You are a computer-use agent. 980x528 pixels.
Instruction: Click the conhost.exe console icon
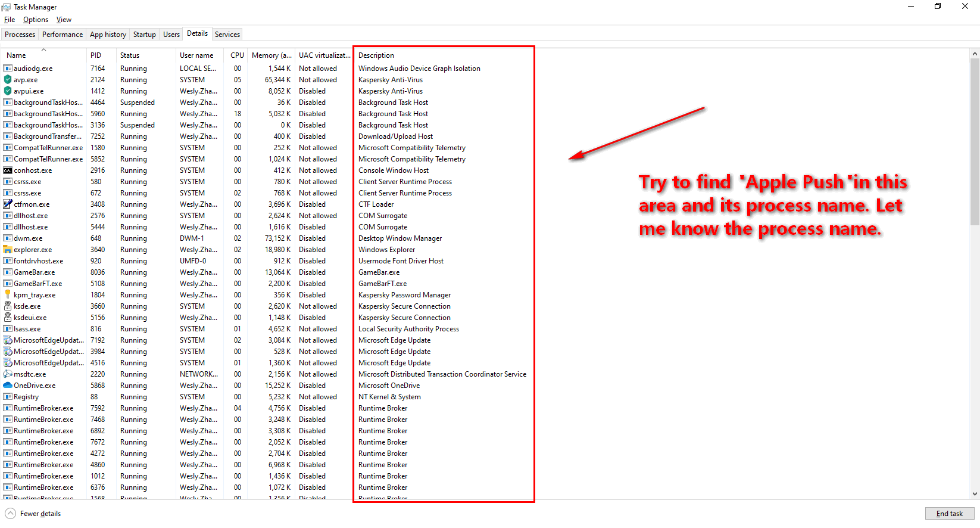tap(8, 170)
